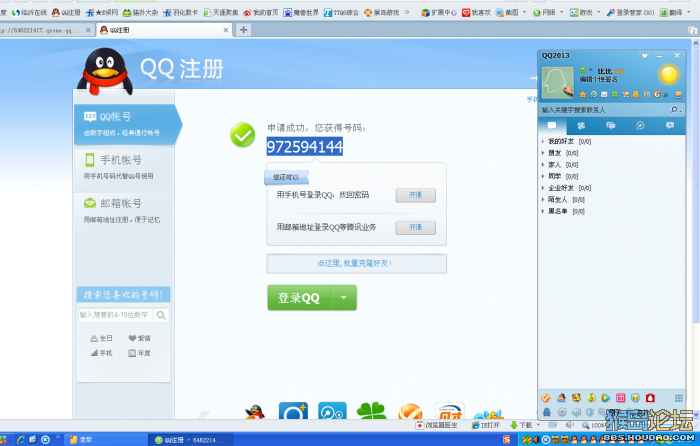Expand the 同学 group
The height and width of the screenshot is (446, 700).
[560, 176]
